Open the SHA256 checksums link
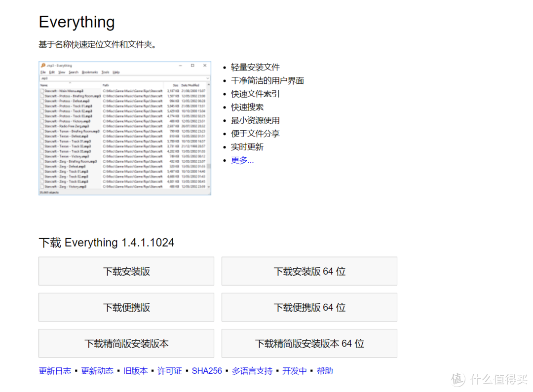533x392 pixels. [207, 371]
